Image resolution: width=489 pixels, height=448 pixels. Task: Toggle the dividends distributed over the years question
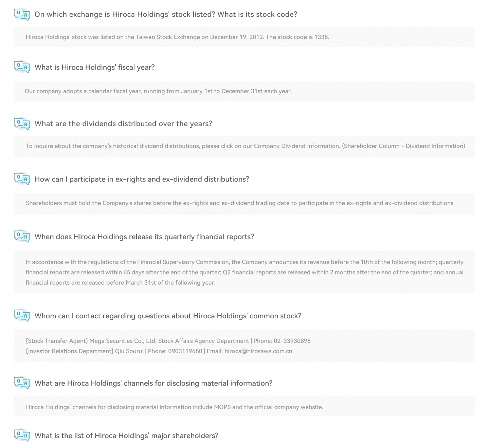123,124
